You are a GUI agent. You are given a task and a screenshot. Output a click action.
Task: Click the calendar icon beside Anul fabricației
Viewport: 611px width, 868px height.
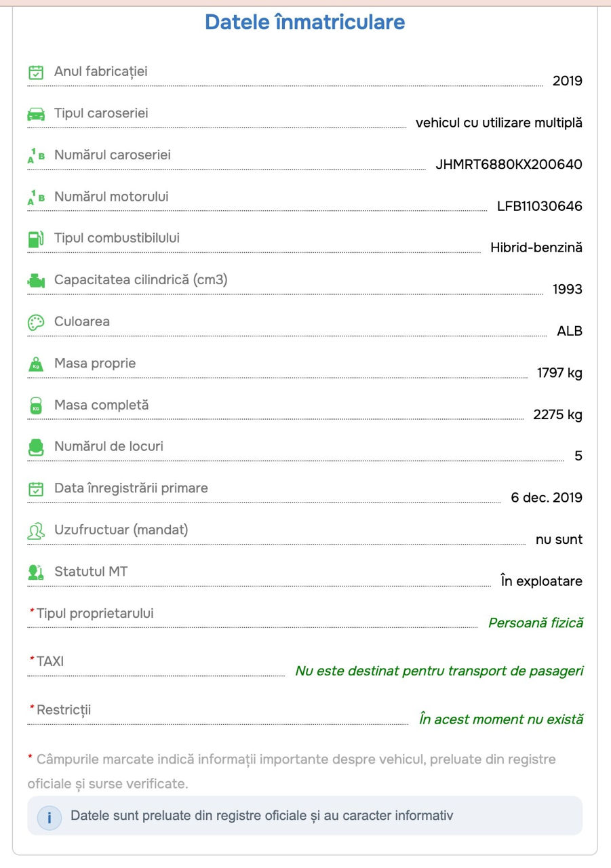click(x=36, y=72)
